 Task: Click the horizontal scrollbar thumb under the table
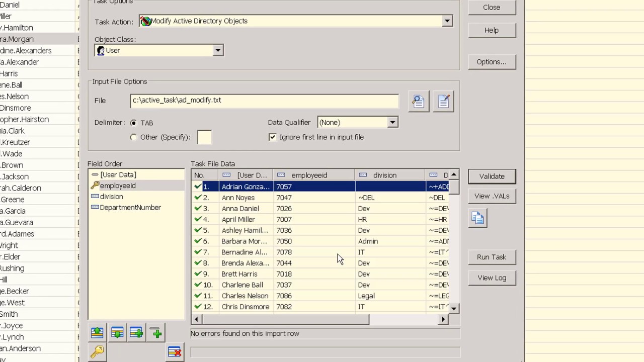point(285,319)
